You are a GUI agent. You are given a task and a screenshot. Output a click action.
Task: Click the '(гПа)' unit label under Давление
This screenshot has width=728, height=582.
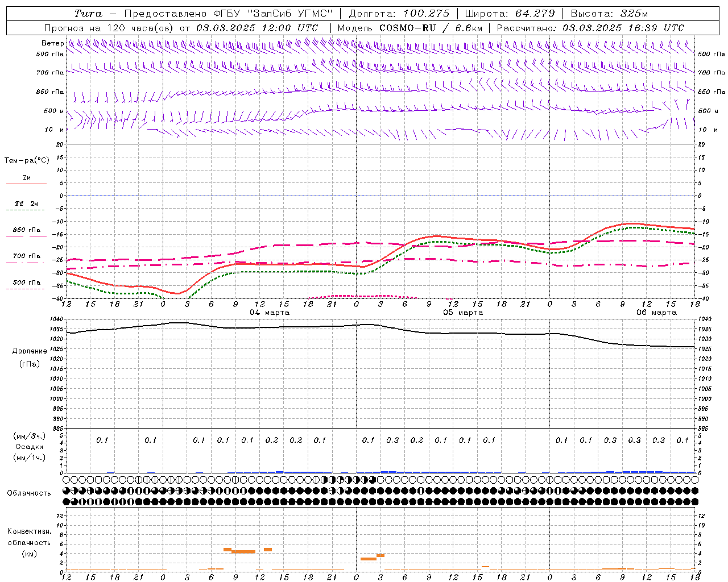click(30, 364)
